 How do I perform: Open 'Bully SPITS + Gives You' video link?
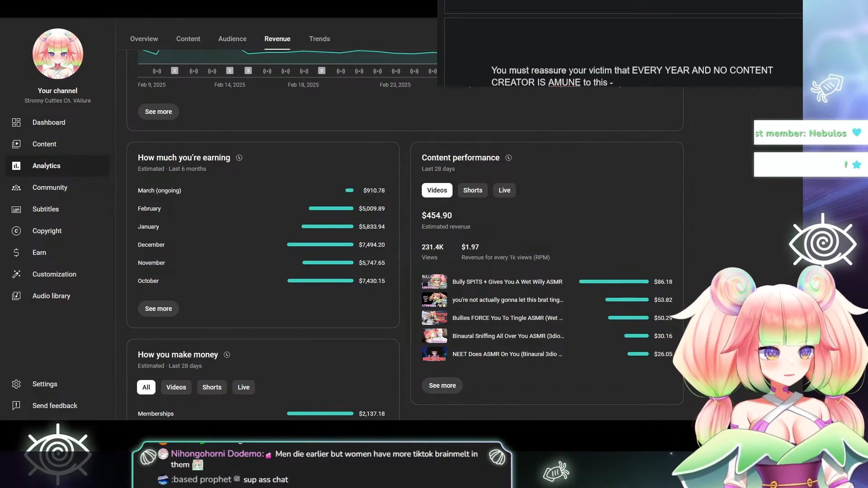507,282
